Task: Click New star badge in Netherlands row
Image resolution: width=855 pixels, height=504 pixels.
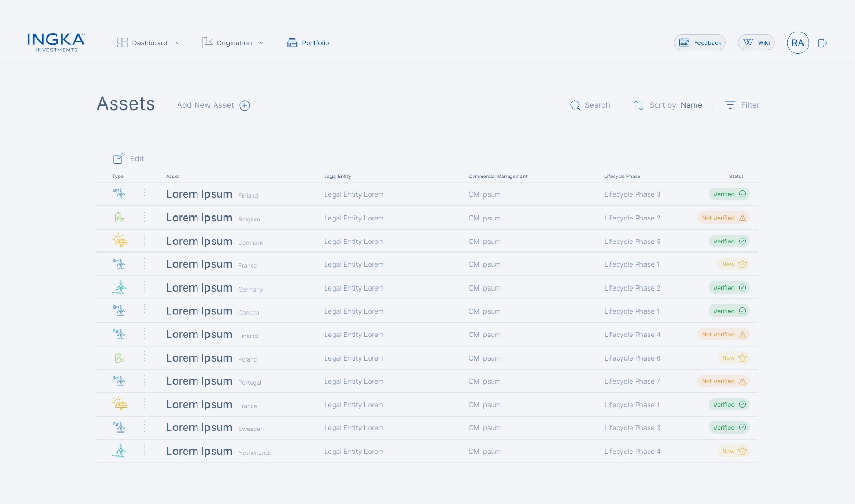Action: pyautogui.click(x=734, y=452)
